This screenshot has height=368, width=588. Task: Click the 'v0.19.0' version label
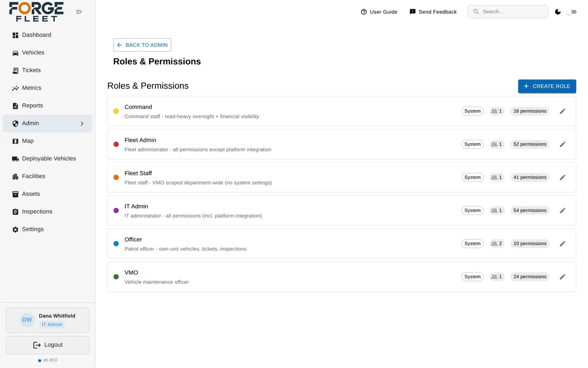click(50, 360)
